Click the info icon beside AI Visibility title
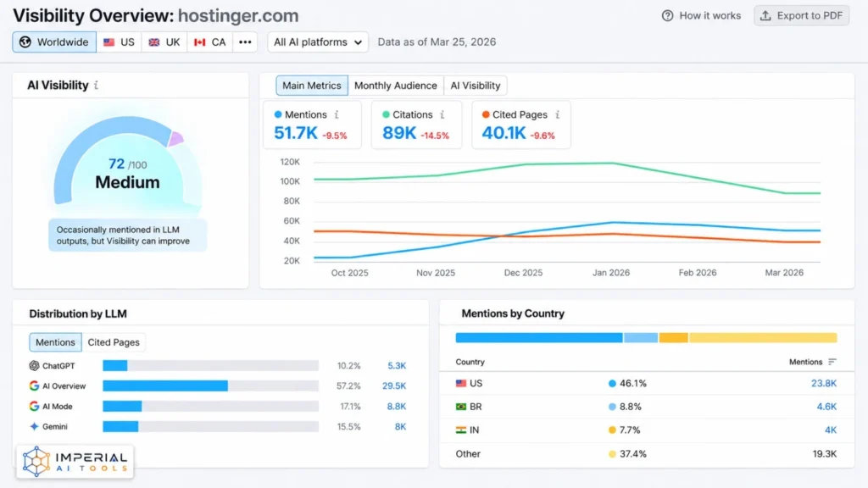This screenshot has height=488, width=868. (x=97, y=86)
